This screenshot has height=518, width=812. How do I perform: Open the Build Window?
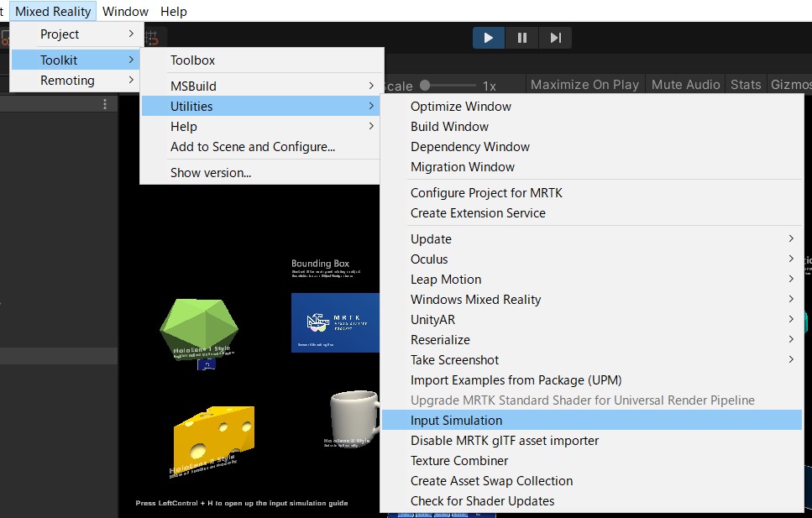coord(591,127)
